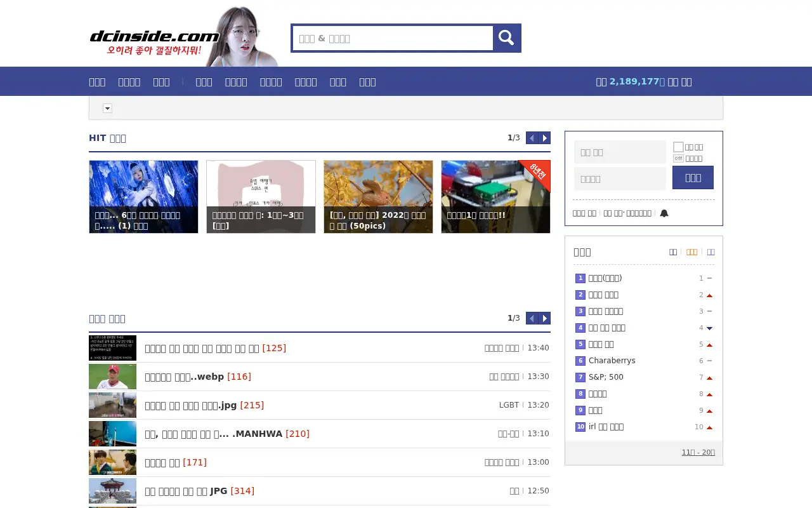
Task: Select the orange-highlighted tab in ranking panel
Action: (x=691, y=252)
